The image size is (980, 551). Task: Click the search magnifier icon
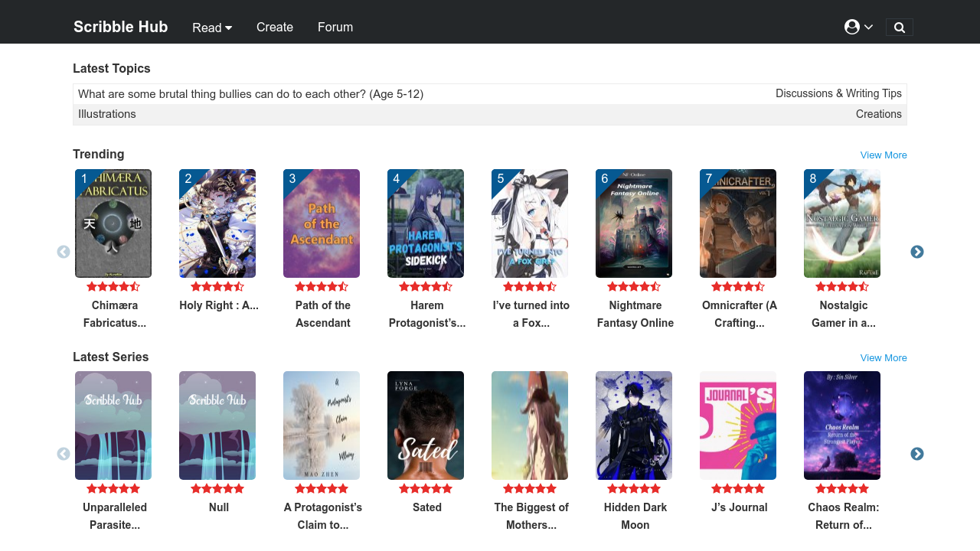[x=900, y=28]
